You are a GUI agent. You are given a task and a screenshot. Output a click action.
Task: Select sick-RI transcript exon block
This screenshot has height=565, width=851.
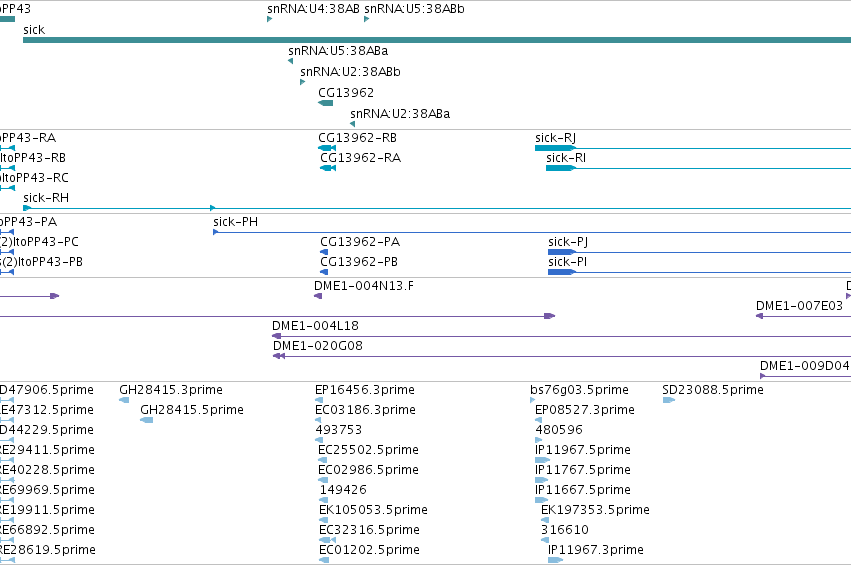tap(560, 168)
